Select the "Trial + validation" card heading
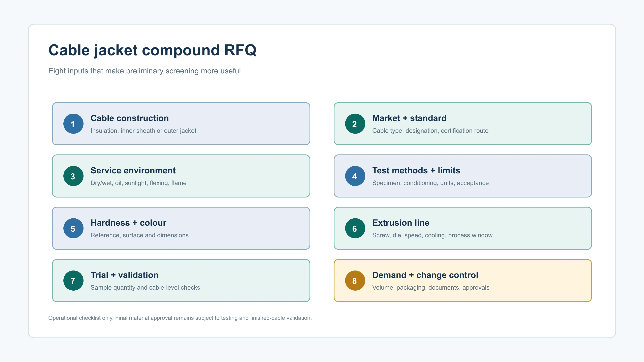 125,275
